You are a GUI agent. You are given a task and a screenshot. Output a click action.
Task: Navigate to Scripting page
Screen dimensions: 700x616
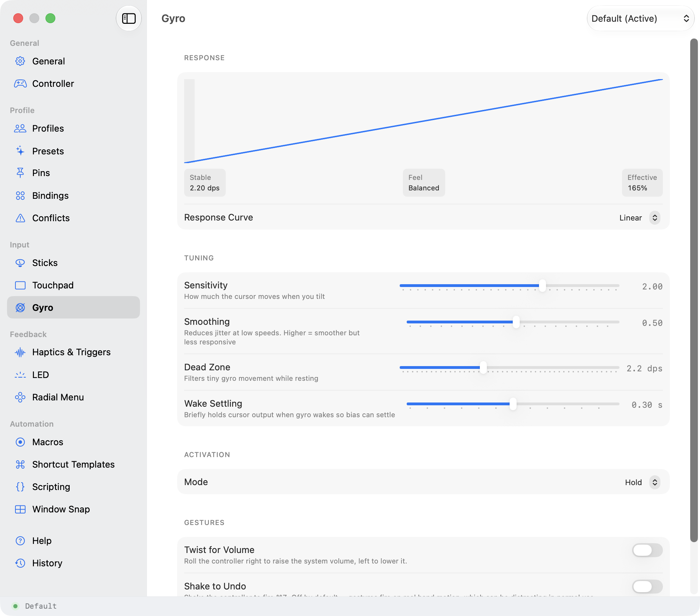(73, 487)
